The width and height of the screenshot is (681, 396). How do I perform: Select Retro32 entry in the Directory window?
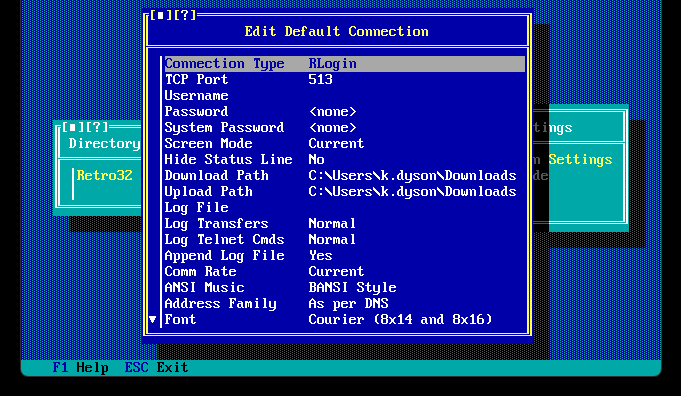[105, 175]
